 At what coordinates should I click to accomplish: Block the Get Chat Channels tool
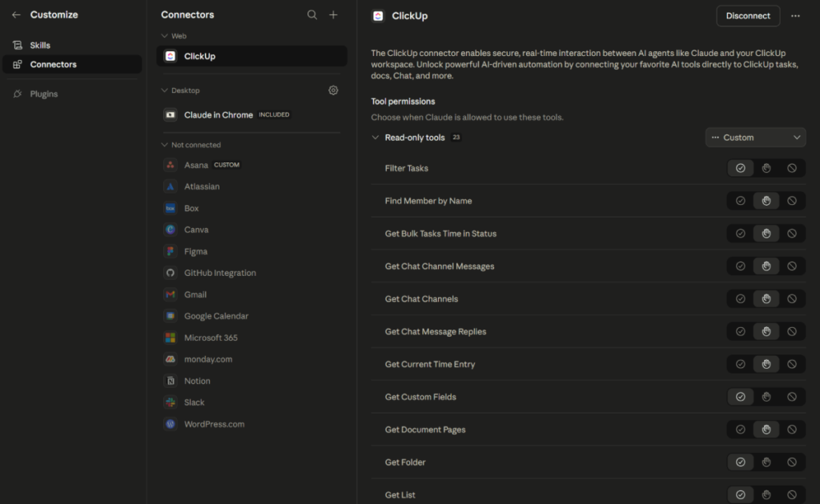792,298
